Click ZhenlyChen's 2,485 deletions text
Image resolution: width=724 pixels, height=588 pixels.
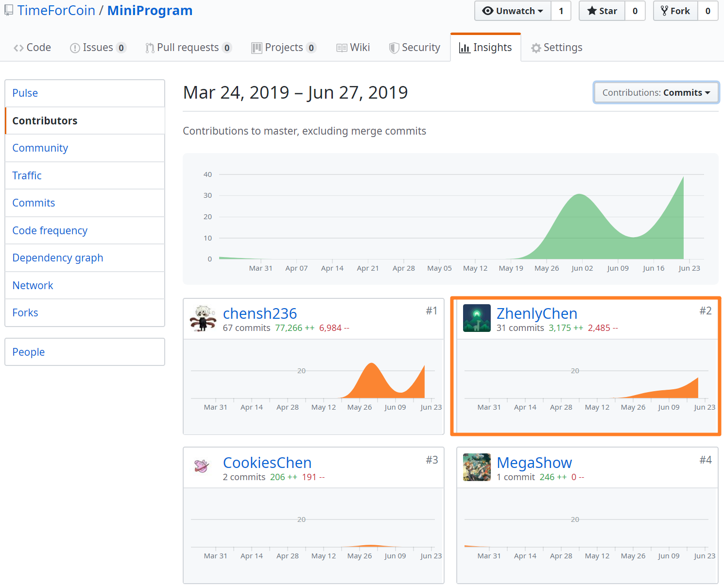603,328
